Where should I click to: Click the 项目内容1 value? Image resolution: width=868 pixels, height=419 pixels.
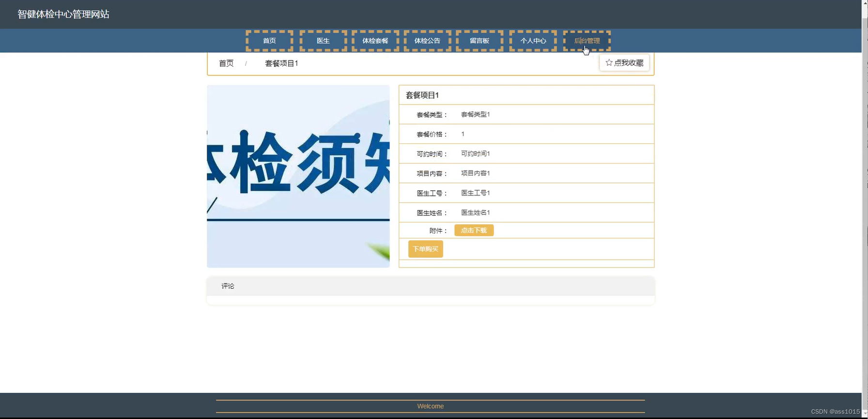click(x=475, y=173)
